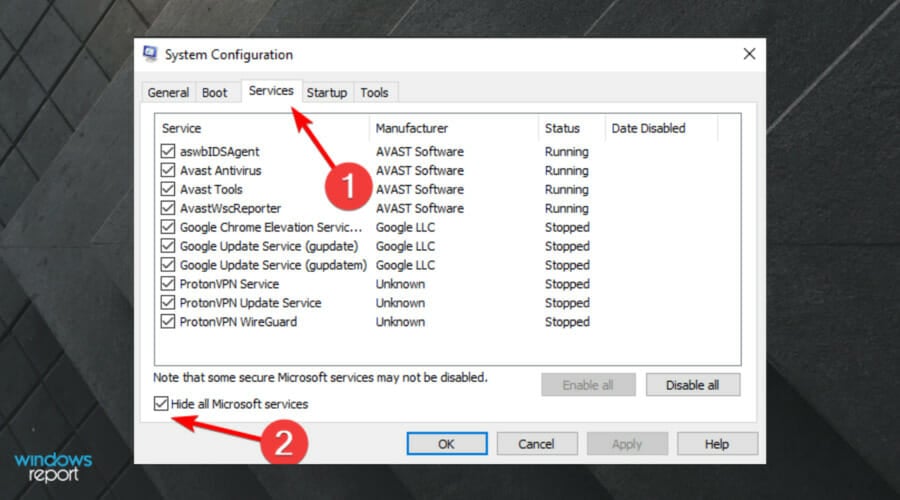Click the Disable all button

[x=693, y=385]
